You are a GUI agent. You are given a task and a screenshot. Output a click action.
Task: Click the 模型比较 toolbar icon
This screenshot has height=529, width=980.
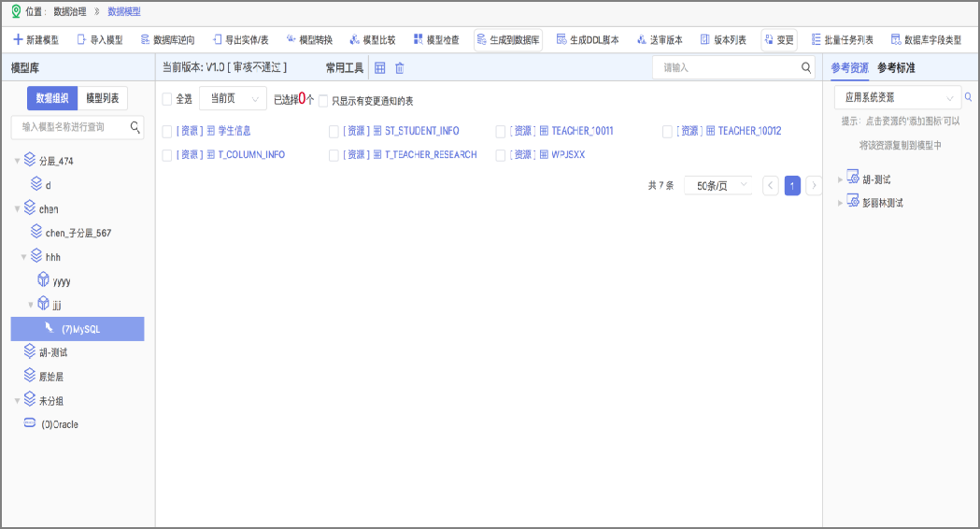click(355, 40)
